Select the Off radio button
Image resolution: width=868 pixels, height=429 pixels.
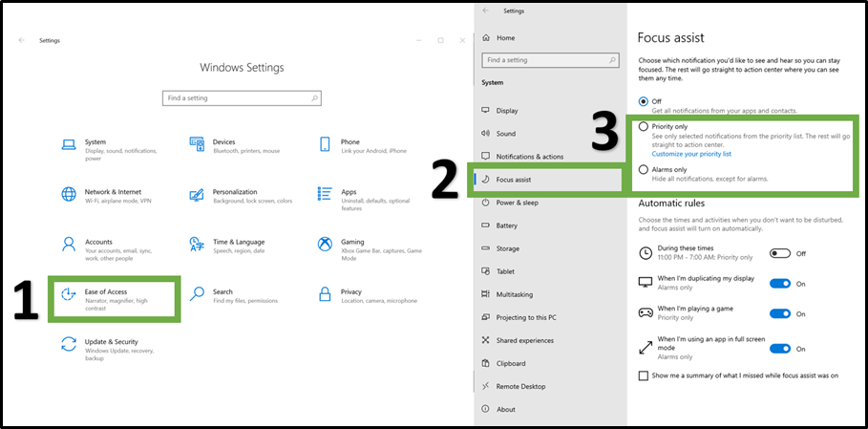coord(644,101)
